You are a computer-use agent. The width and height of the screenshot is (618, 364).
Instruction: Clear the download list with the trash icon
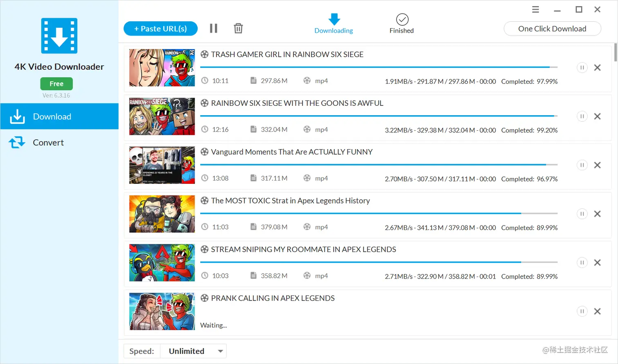[238, 28]
